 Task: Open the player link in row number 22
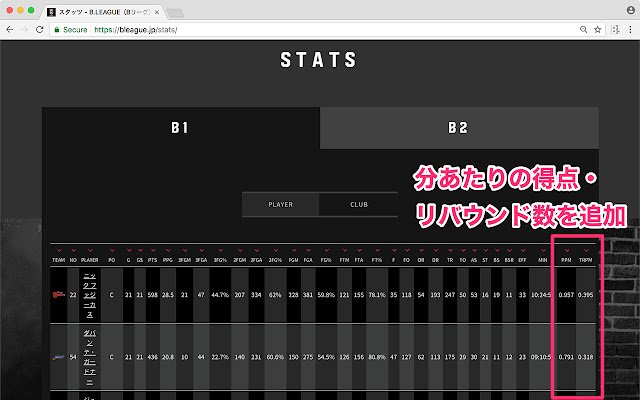[89, 295]
